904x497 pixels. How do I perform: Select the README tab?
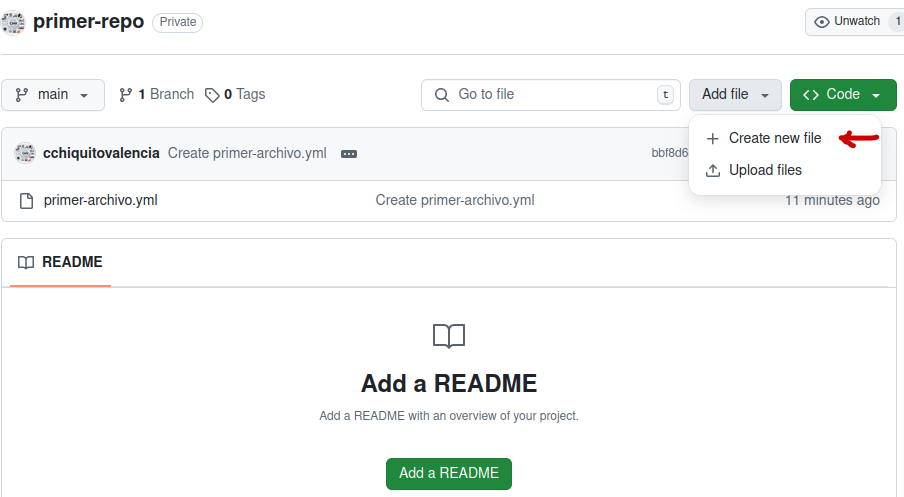pyautogui.click(x=60, y=262)
